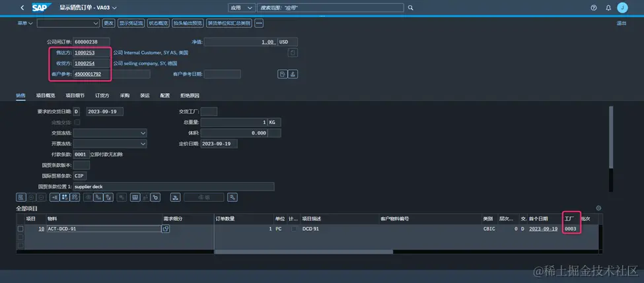Open item details magnifier icon in item toolbar
The width and height of the screenshot is (644, 283).
[x=21, y=197]
